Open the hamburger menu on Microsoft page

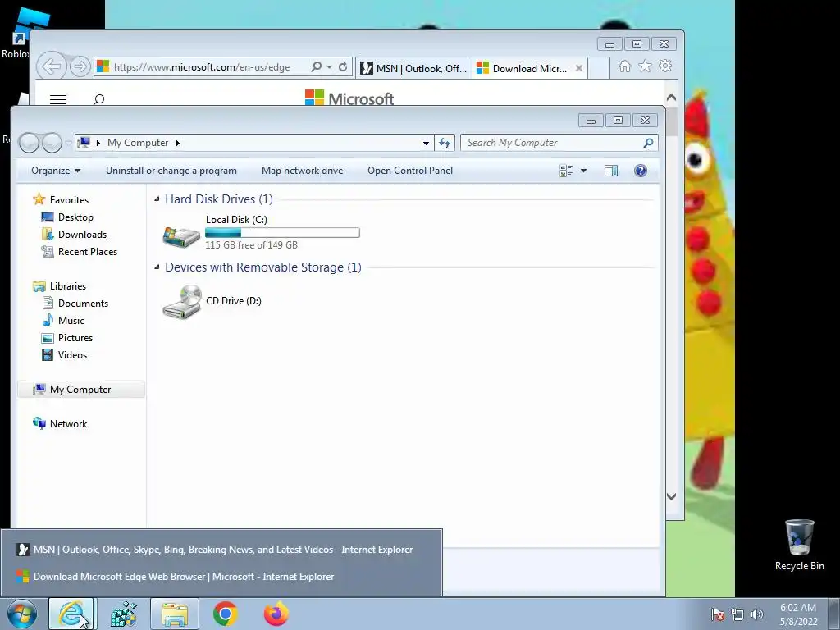(58, 99)
